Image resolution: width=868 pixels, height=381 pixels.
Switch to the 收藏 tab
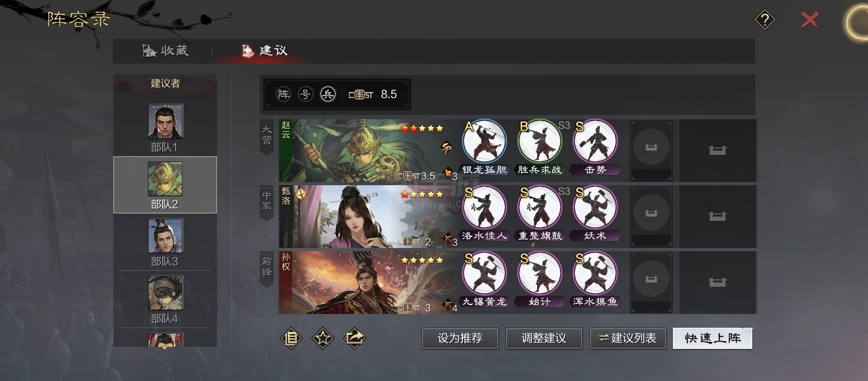pyautogui.click(x=165, y=51)
